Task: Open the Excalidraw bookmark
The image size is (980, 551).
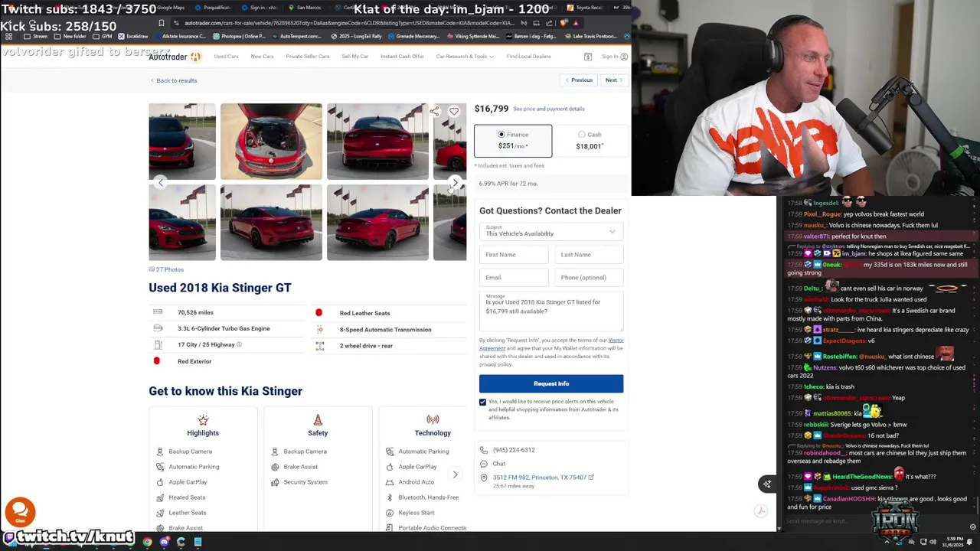Action: pyautogui.click(x=134, y=36)
